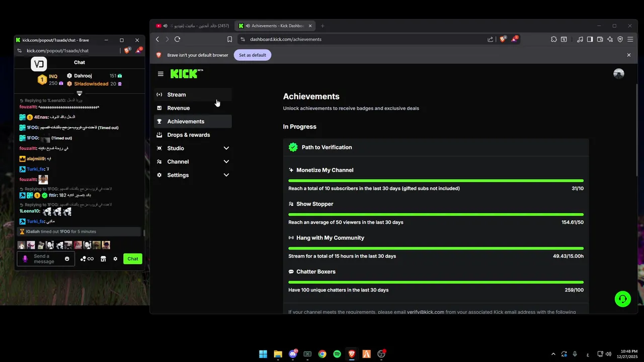Click the first emote in chat emote row

click(x=21, y=245)
